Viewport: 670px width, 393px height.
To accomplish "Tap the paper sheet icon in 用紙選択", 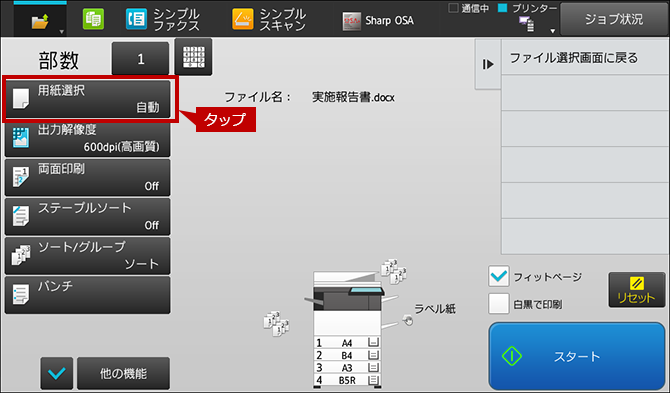I will [x=21, y=99].
